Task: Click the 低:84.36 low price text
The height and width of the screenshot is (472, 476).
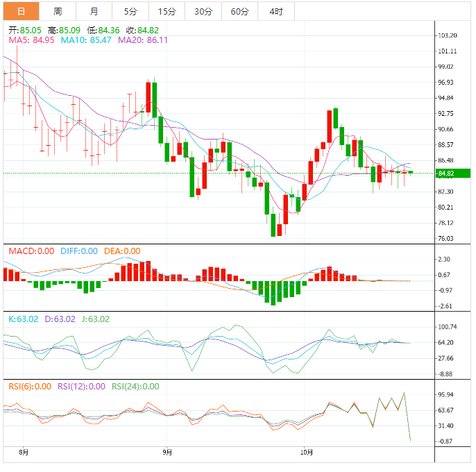Action: pos(103,31)
